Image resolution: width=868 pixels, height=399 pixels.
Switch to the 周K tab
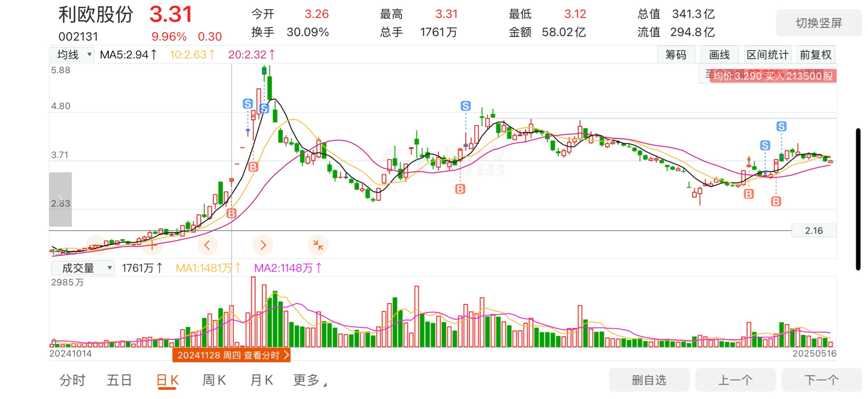(214, 380)
